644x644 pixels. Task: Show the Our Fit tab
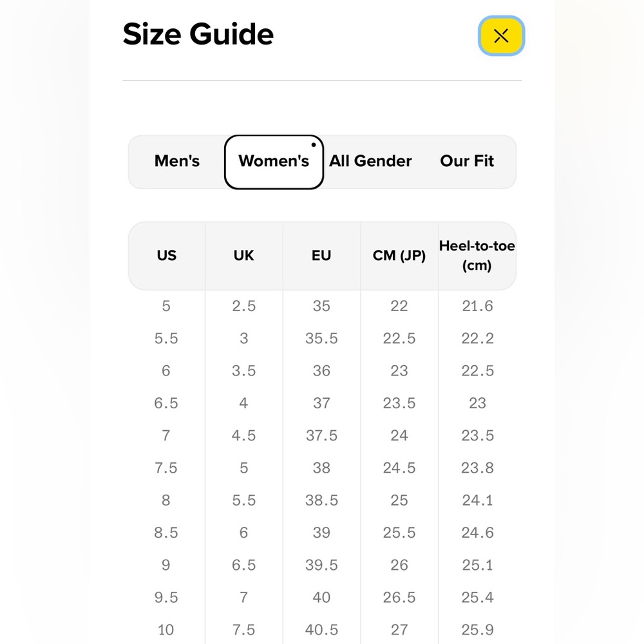click(467, 162)
